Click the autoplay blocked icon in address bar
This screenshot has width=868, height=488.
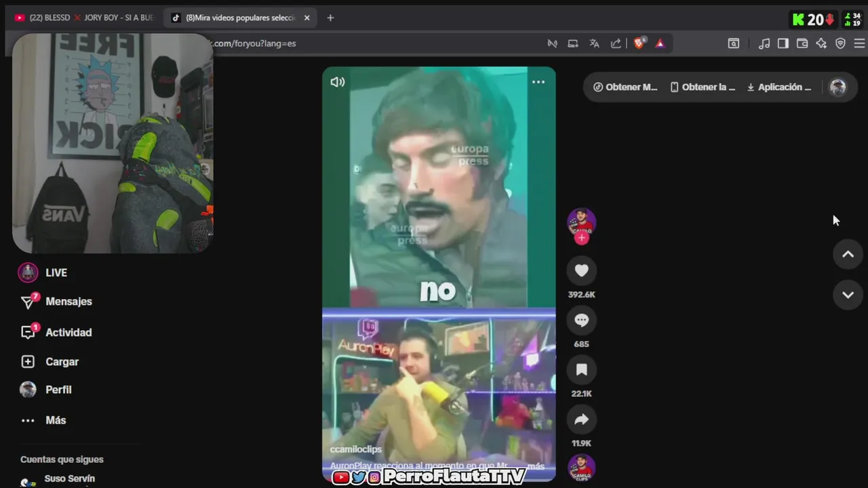[x=553, y=43]
